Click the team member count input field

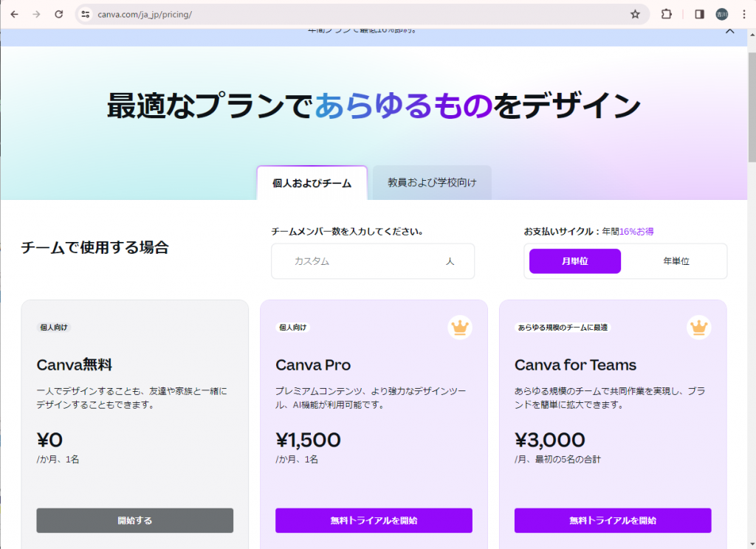pos(362,261)
